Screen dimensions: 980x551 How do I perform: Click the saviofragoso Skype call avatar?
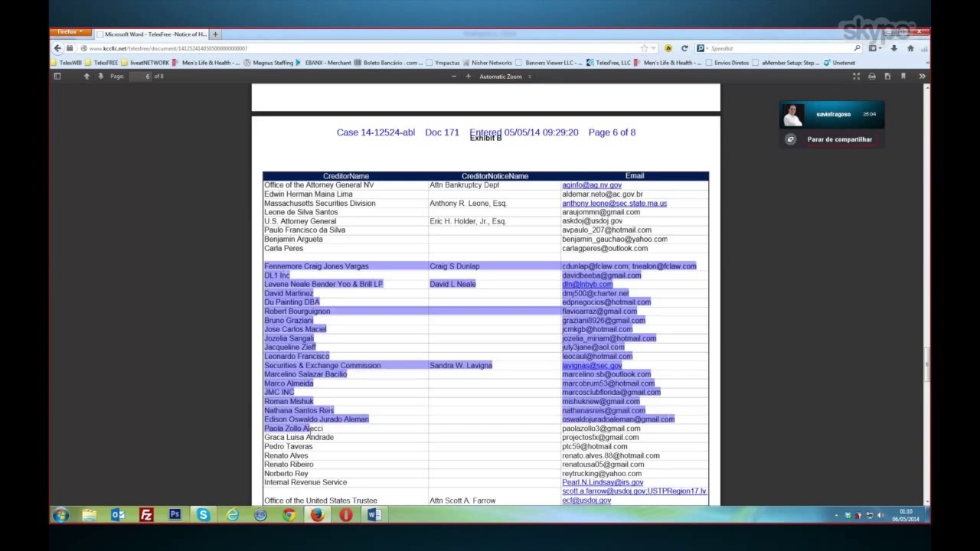point(793,115)
